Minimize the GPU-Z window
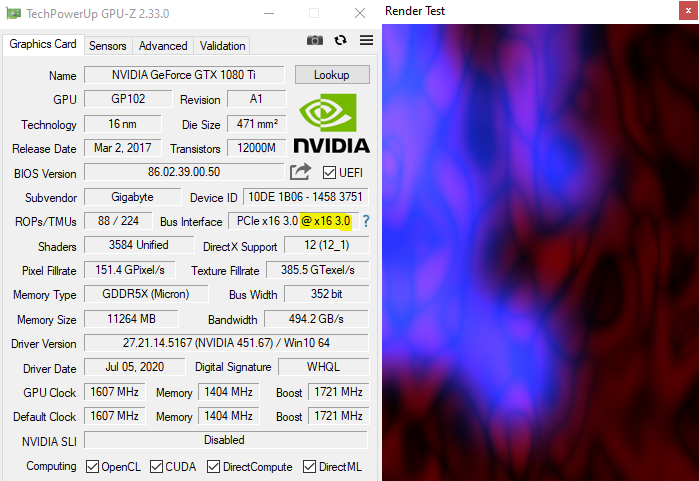 point(269,13)
